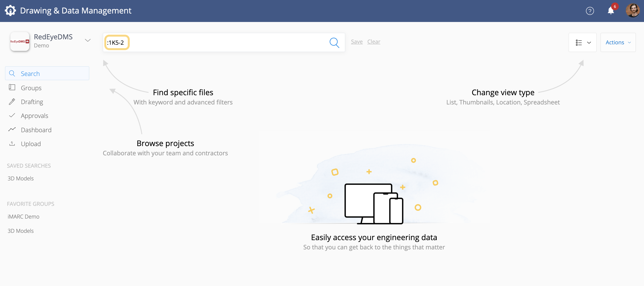
Task: Click the RedEyeDMS account logo
Action: tap(20, 42)
